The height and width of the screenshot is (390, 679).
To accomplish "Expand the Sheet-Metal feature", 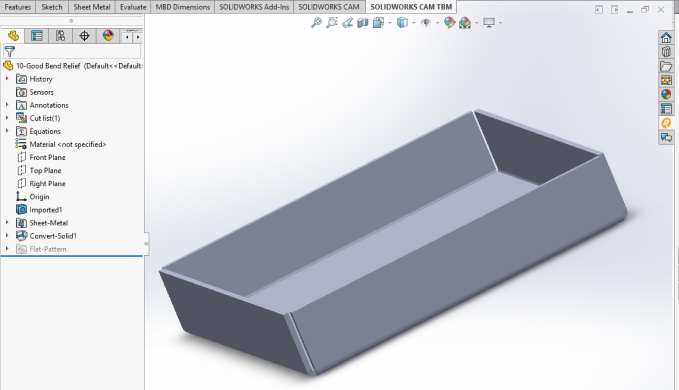I will coord(7,222).
